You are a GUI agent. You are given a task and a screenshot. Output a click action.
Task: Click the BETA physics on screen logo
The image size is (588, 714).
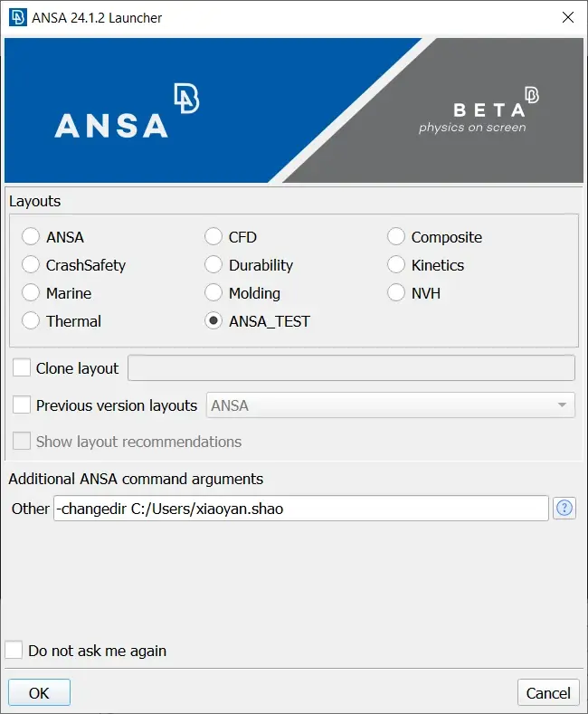479,110
